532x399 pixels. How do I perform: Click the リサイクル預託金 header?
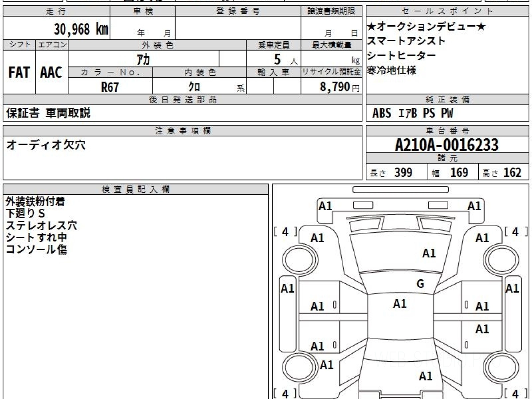pos(332,73)
